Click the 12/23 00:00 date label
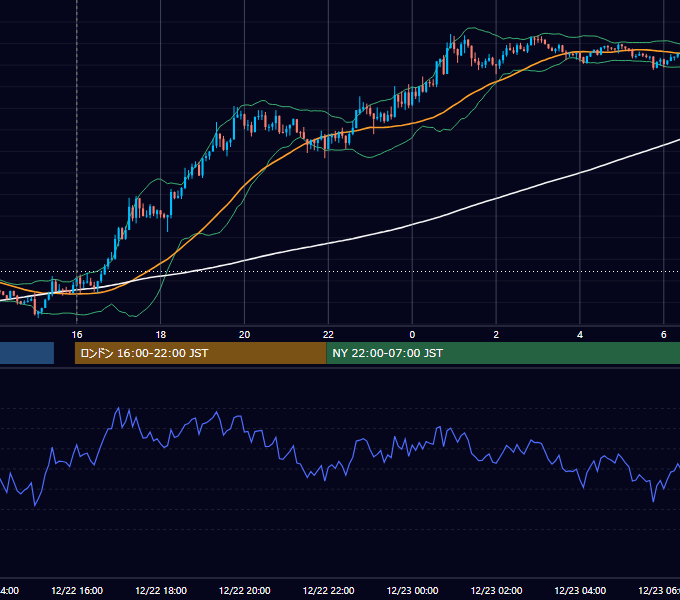The width and height of the screenshot is (680, 600). click(x=412, y=590)
